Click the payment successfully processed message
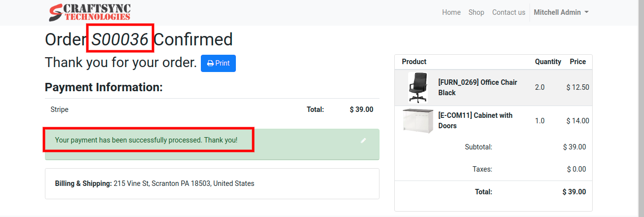644x217 pixels. click(146, 140)
